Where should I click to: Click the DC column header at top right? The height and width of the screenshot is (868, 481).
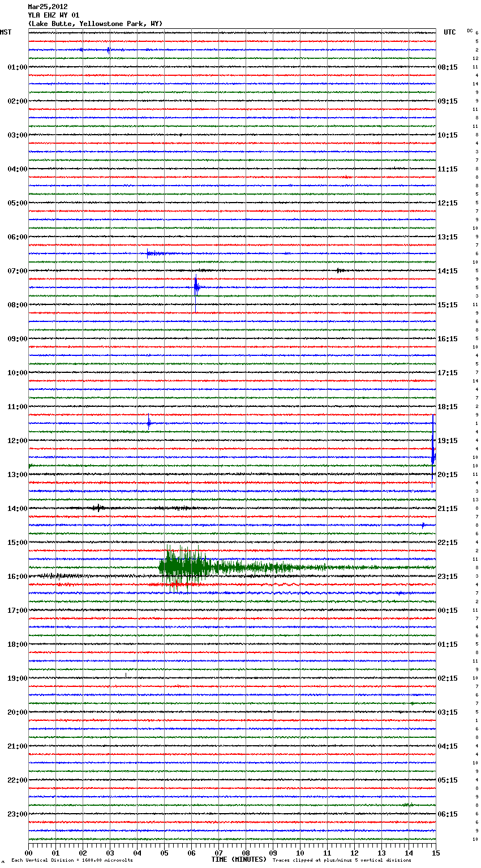coord(470,31)
